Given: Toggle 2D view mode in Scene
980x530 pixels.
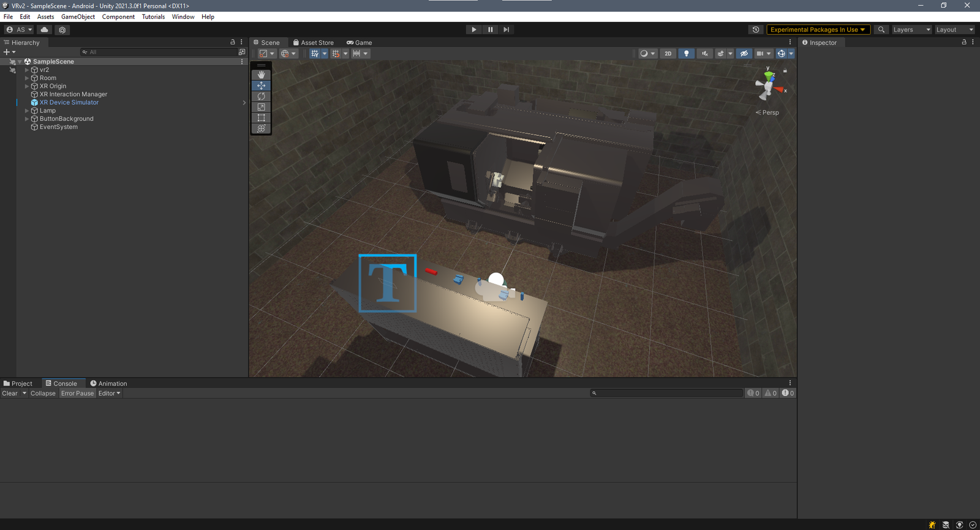Looking at the screenshot, I should point(668,53).
